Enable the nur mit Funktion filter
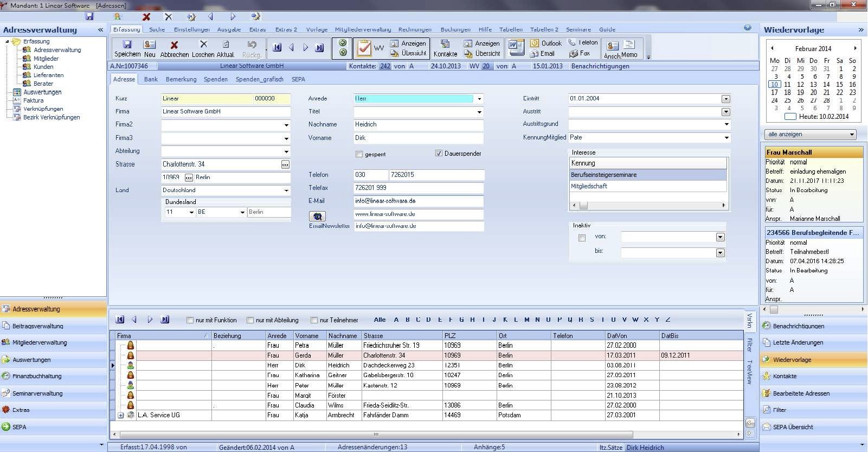 click(x=190, y=320)
